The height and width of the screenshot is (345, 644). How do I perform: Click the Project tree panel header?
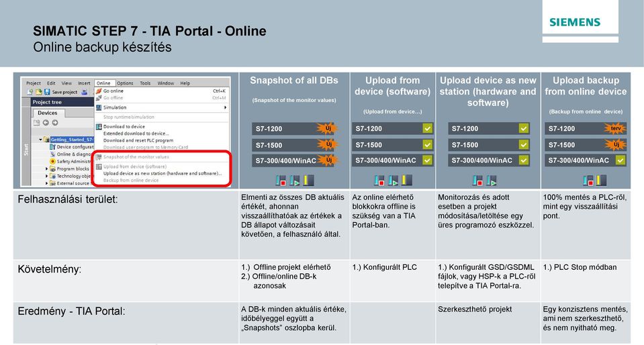[x=63, y=102]
